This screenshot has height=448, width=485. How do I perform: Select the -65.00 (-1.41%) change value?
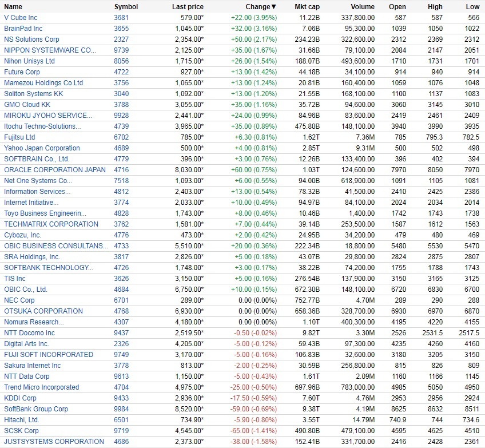(x=253, y=431)
